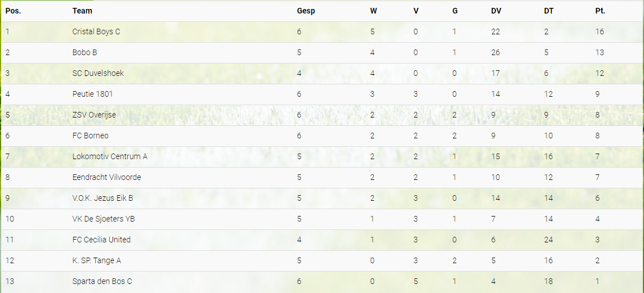Click Sparta den Bos C team
This screenshot has width=644, height=293.
point(102,281)
